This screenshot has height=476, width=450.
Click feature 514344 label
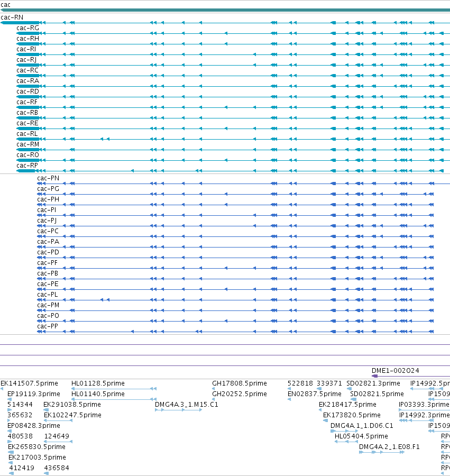pos(20,405)
